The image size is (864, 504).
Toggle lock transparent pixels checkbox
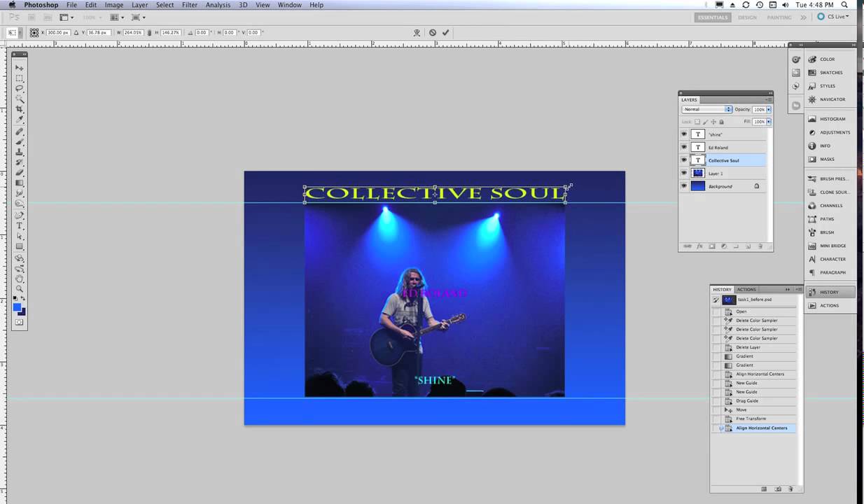pos(697,122)
